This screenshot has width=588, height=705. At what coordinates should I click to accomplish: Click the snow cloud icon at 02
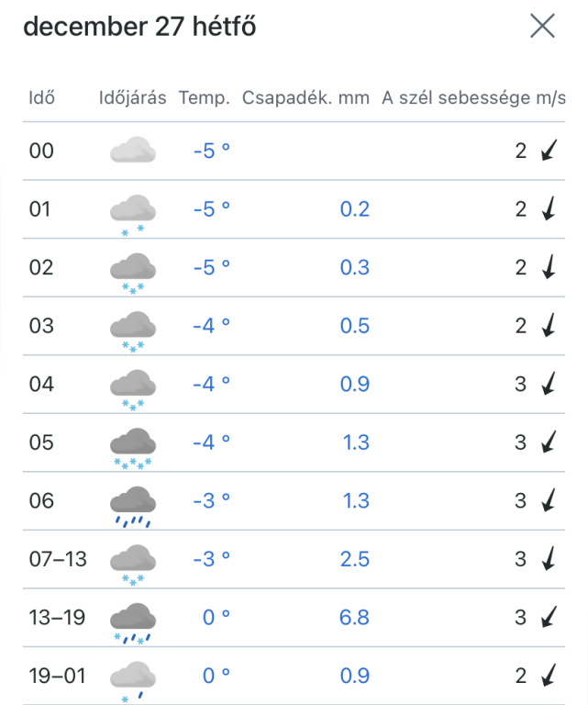[x=133, y=273]
